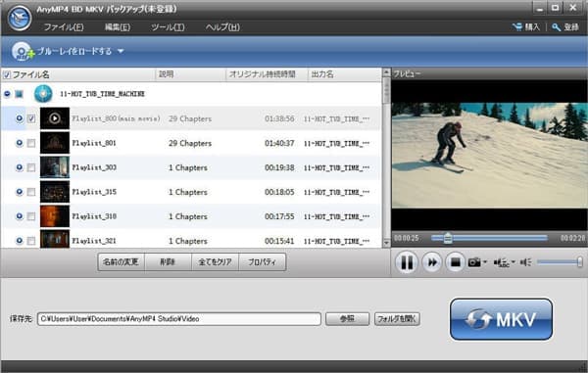Open the ファイル(F) menu

(64, 27)
